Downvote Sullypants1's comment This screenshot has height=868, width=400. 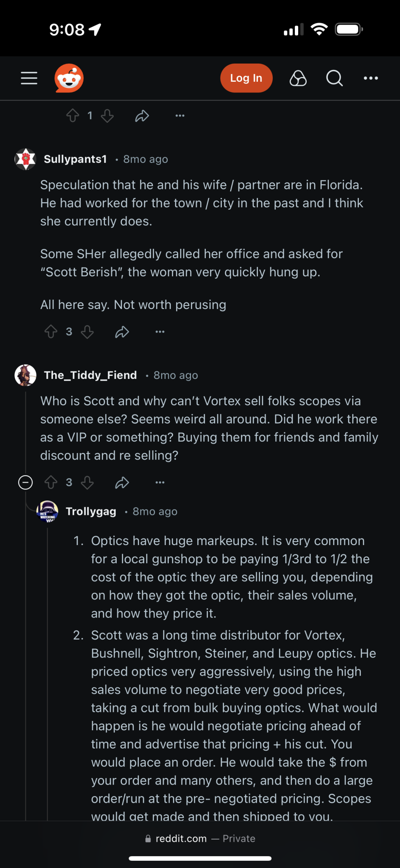coord(87,331)
